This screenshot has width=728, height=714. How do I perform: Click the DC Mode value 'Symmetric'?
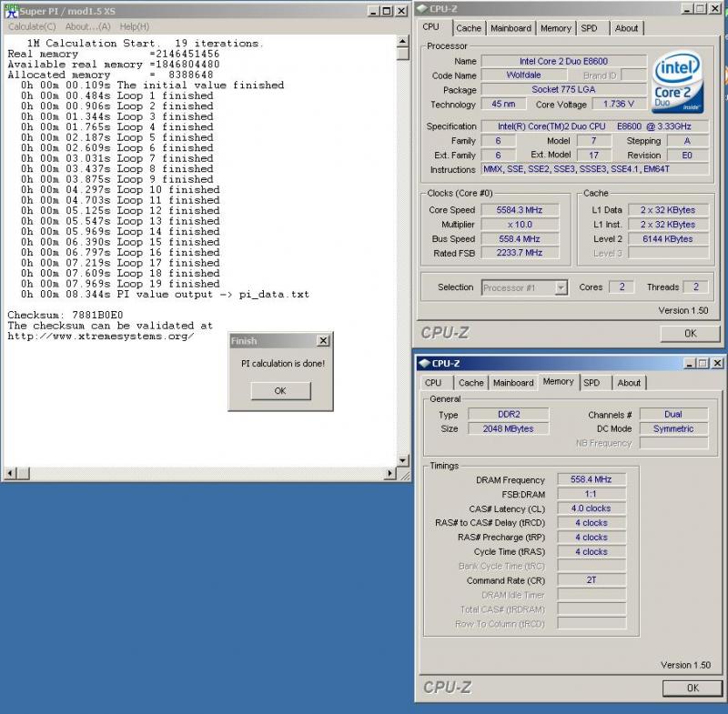673,428
